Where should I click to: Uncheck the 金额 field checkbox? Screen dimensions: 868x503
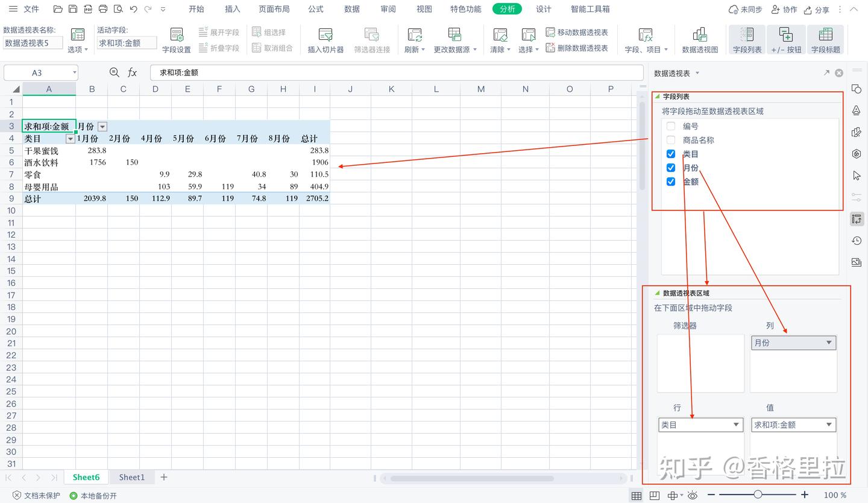click(671, 182)
